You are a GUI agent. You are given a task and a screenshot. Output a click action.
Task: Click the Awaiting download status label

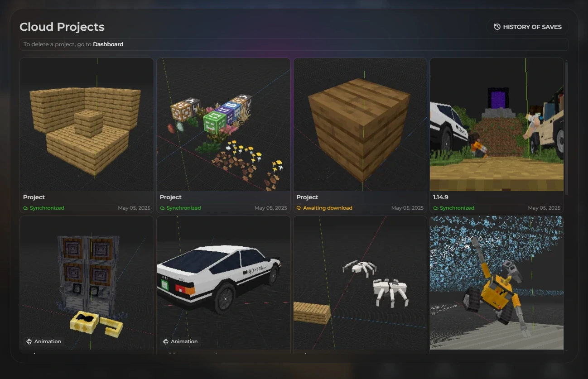tap(328, 208)
